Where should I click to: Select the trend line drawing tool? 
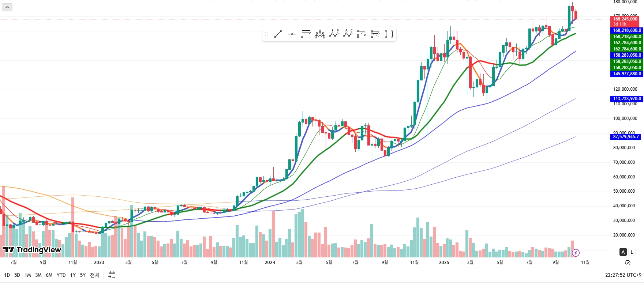coord(278,34)
